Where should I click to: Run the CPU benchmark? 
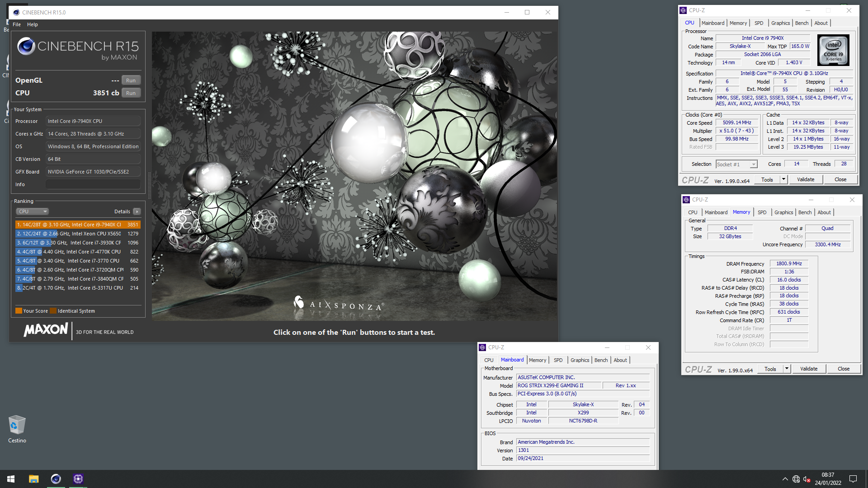(x=131, y=93)
